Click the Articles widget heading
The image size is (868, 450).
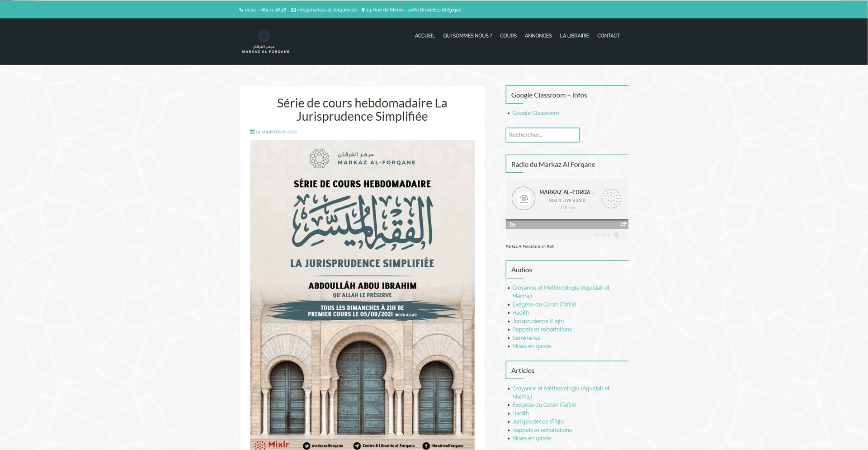[523, 371]
